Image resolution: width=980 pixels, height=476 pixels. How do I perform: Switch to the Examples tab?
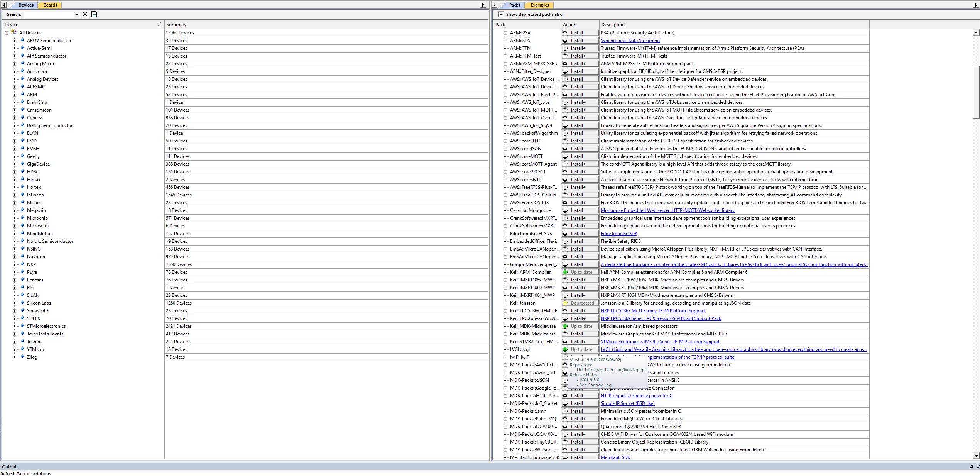(539, 5)
